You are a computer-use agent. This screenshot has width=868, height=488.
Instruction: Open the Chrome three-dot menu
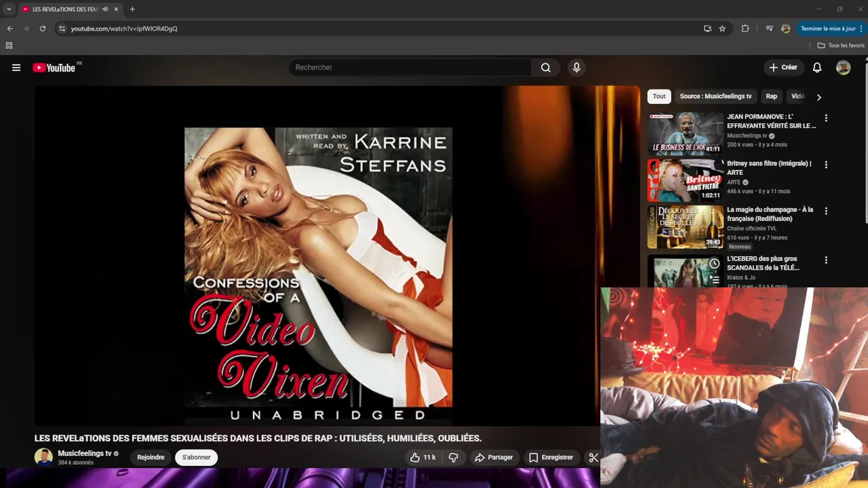tap(861, 28)
